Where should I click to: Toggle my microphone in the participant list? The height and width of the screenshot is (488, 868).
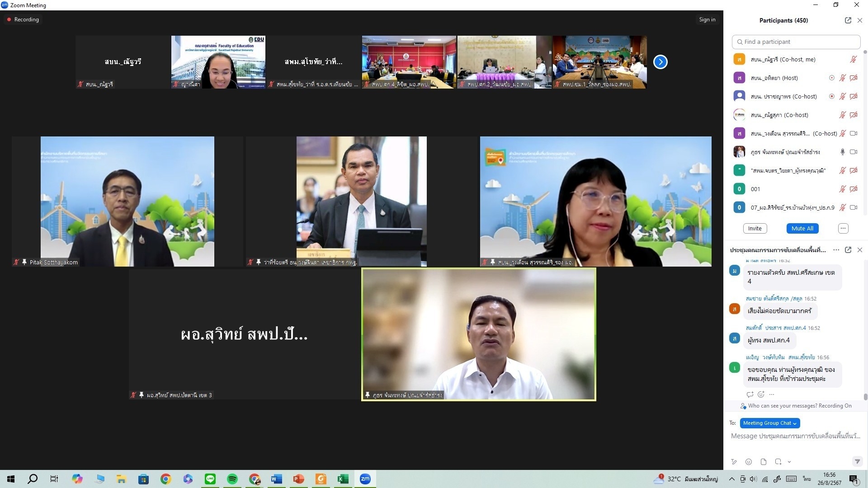coord(853,59)
